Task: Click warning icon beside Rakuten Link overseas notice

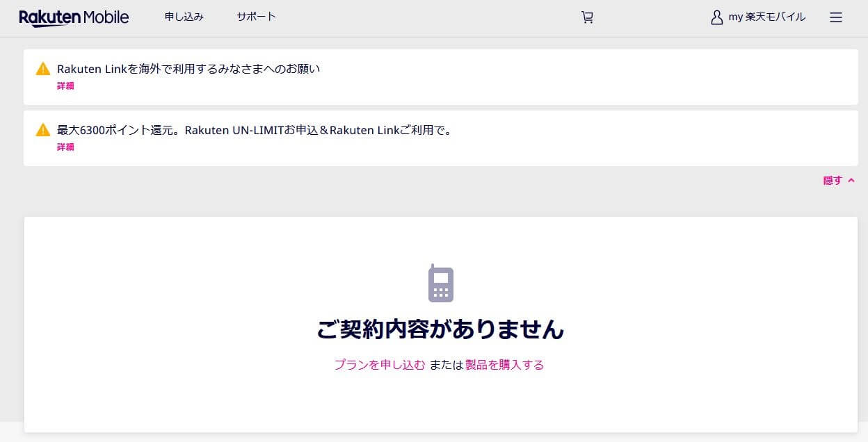Action: pyautogui.click(x=43, y=69)
